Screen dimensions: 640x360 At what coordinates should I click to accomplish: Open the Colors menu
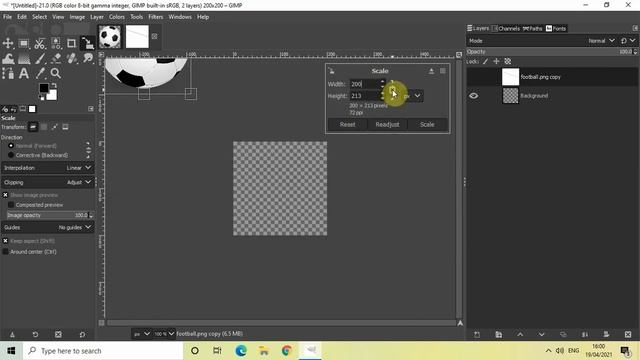116,17
